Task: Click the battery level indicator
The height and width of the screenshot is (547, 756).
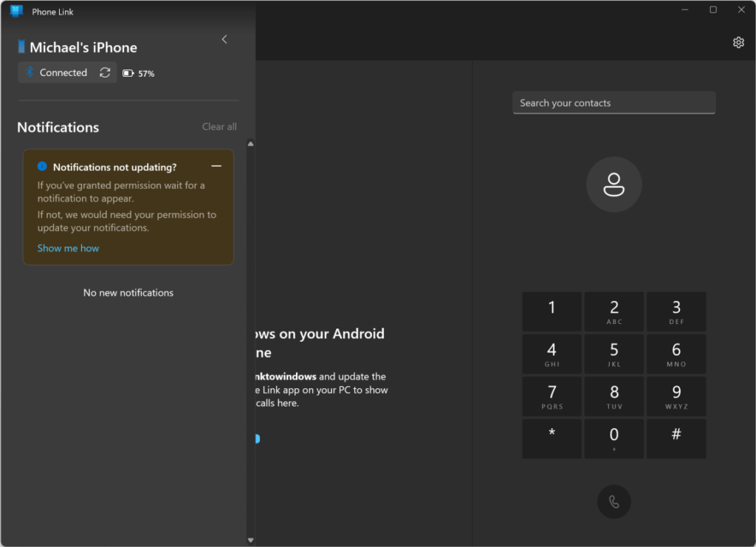Action: [x=139, y=73]
